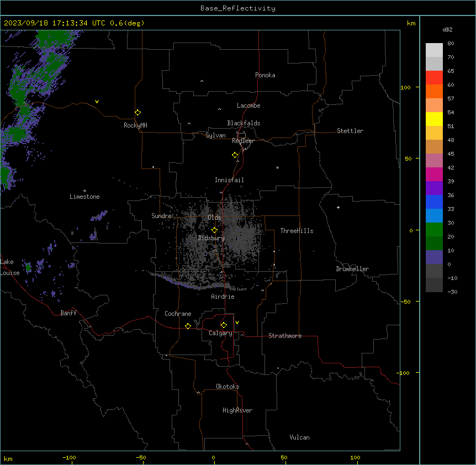Viewport: 476px width, 465px height.
Task: Click the slate blue 10 dBZ legend swatch
Action: (x=434, y=257)
